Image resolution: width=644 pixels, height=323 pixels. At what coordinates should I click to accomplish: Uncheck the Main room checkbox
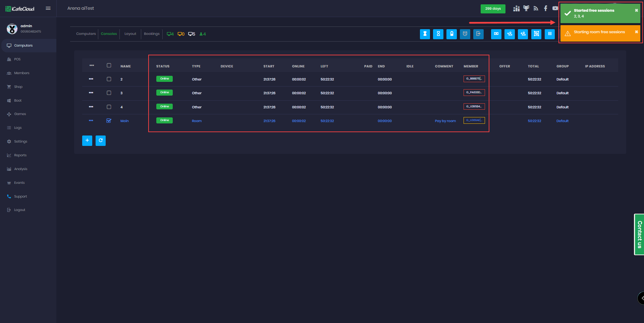tap(109, 121)
